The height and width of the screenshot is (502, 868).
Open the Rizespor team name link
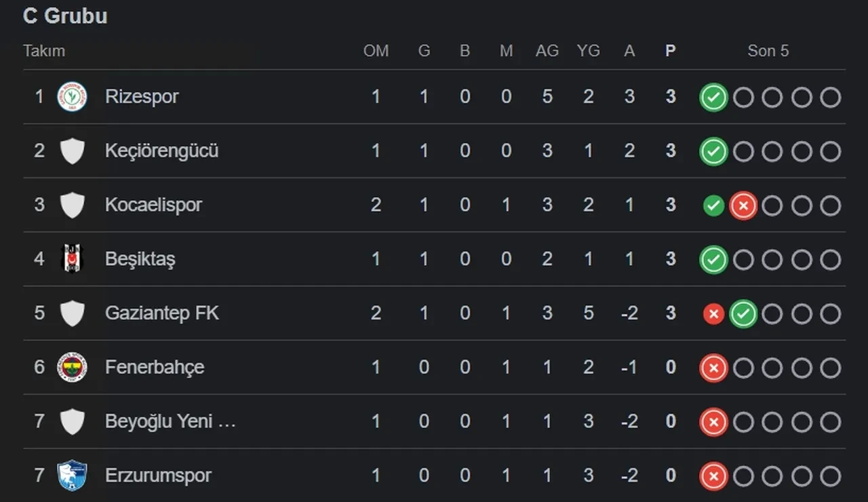pyautogui.click(x=142, y=96)
